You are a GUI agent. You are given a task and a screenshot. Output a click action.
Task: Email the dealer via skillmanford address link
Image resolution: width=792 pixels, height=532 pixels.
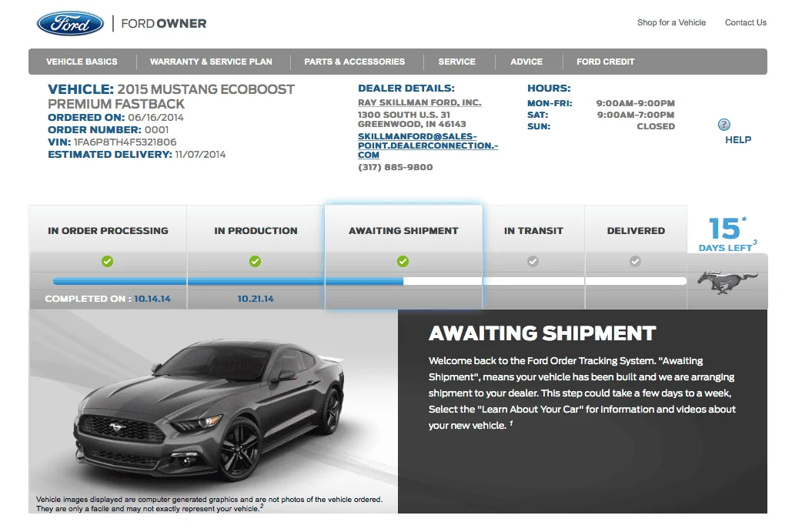428,146
